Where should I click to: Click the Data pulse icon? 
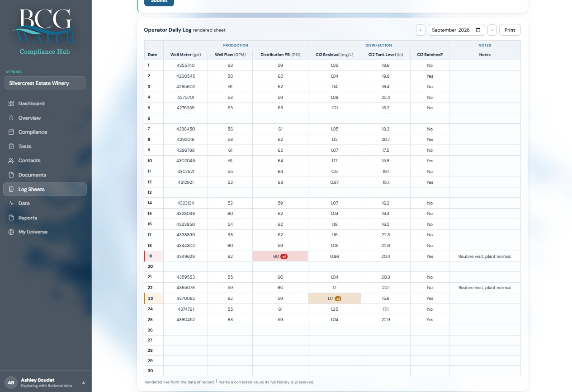[x=11, y=203]
